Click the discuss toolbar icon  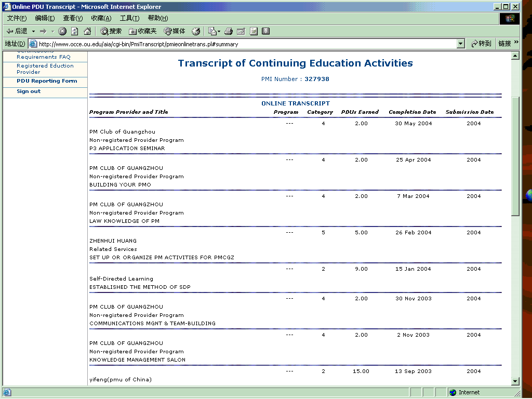[254, 31]
